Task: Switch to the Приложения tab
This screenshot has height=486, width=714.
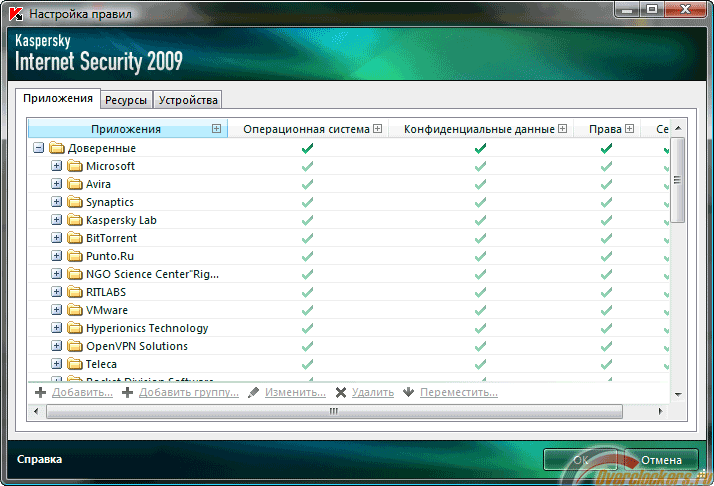Action: (x=58, y=98)
